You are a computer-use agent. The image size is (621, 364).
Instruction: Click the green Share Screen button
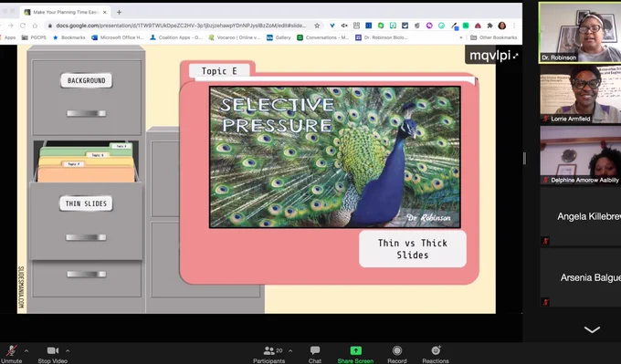[355, 354]
